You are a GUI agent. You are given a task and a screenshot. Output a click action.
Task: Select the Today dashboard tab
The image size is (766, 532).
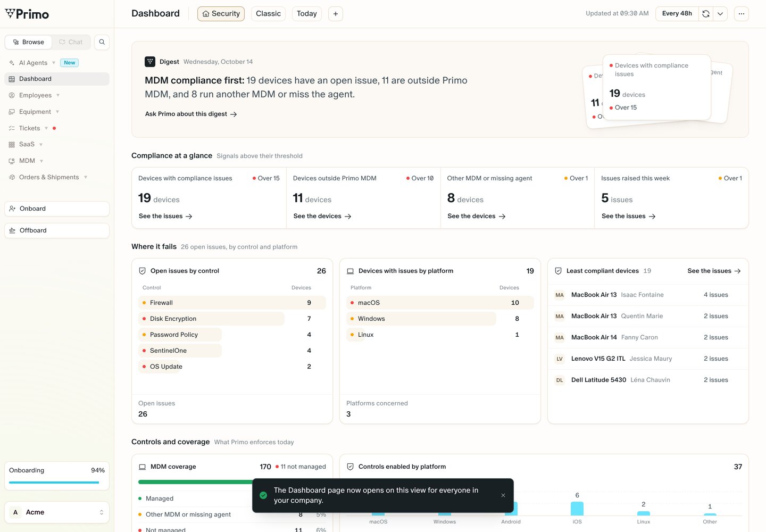pos(307,14)
